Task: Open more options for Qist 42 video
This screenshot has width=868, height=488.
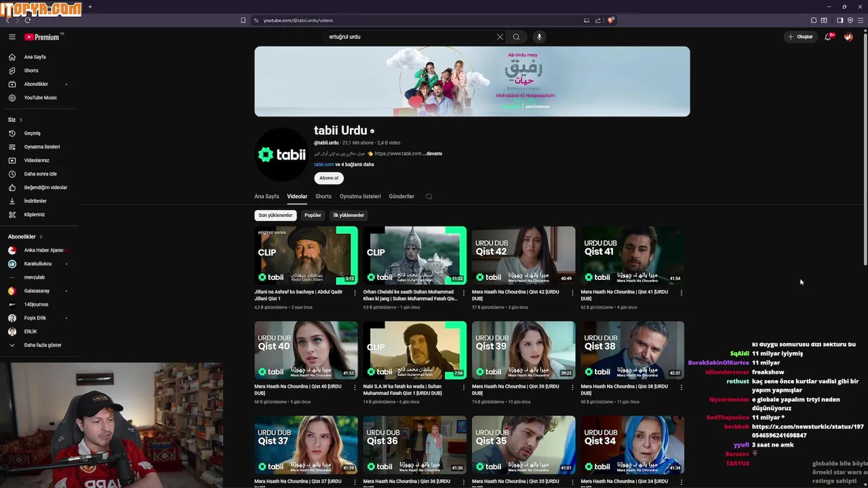Action: 573,293
